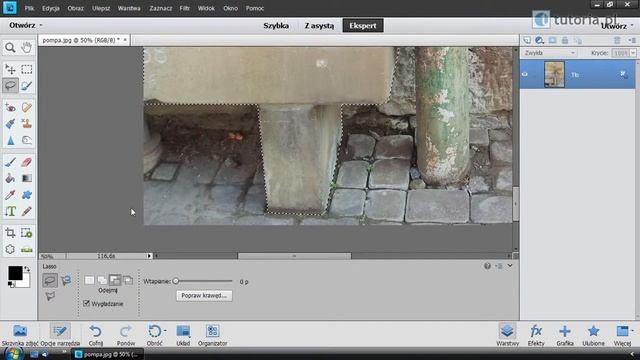Image resolution: width=640 pixels, height=360 pixels.
Task: Select the Recompose tool
Action: [x=27, y=233]
